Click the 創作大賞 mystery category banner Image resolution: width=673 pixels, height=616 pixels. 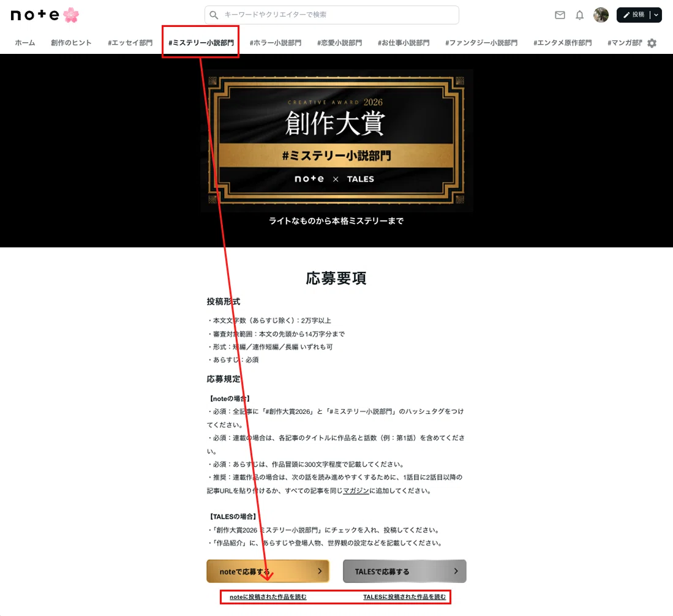[x=337, y=140]
